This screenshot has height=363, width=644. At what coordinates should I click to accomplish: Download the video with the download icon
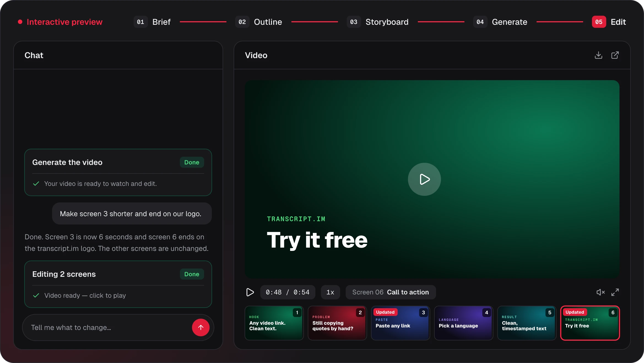598,55
